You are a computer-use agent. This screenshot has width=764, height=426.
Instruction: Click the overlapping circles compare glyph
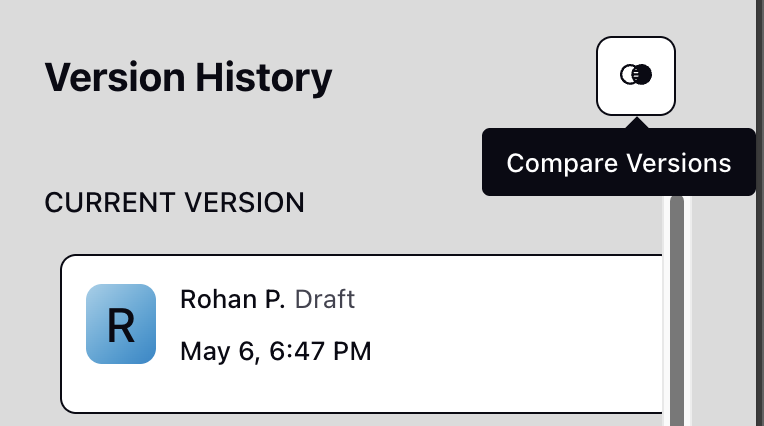pyautogui.click(x=636, y=75)
